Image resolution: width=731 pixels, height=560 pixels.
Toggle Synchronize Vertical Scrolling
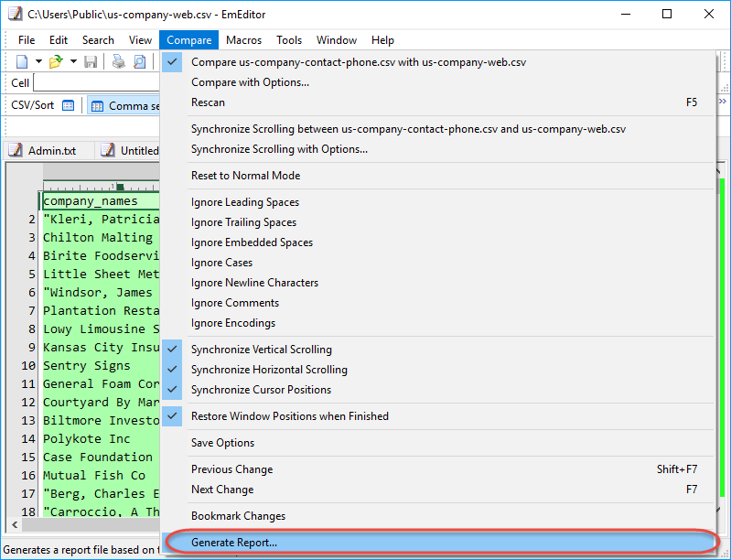tap(437, 350)
